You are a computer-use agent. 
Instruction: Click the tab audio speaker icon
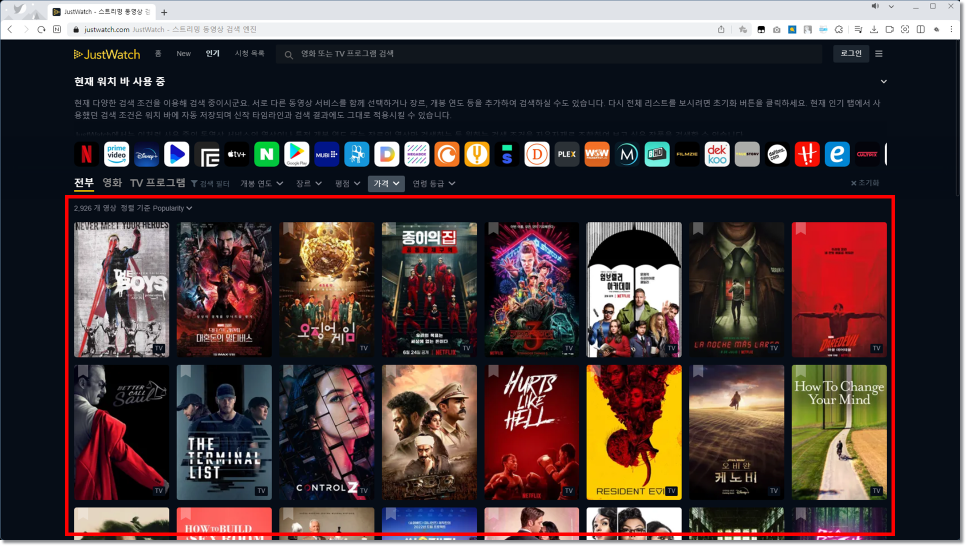pyautogui.click(x=875, y=6)
